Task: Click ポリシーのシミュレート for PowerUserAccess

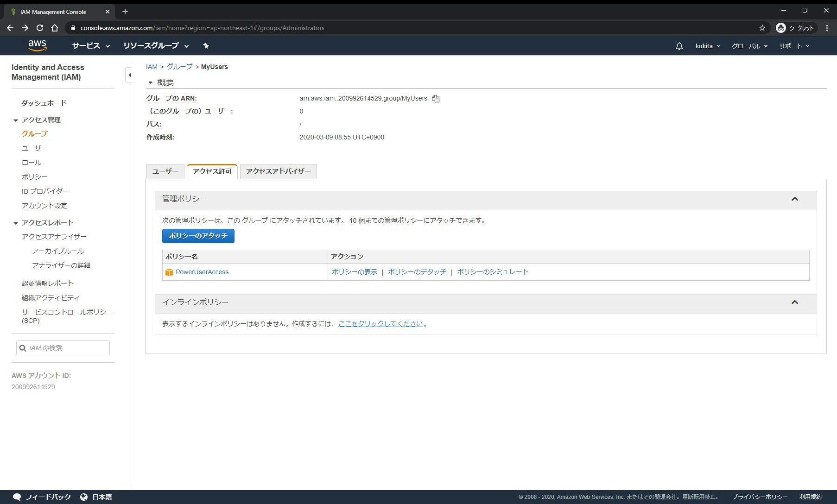Action: pos(493,272)
